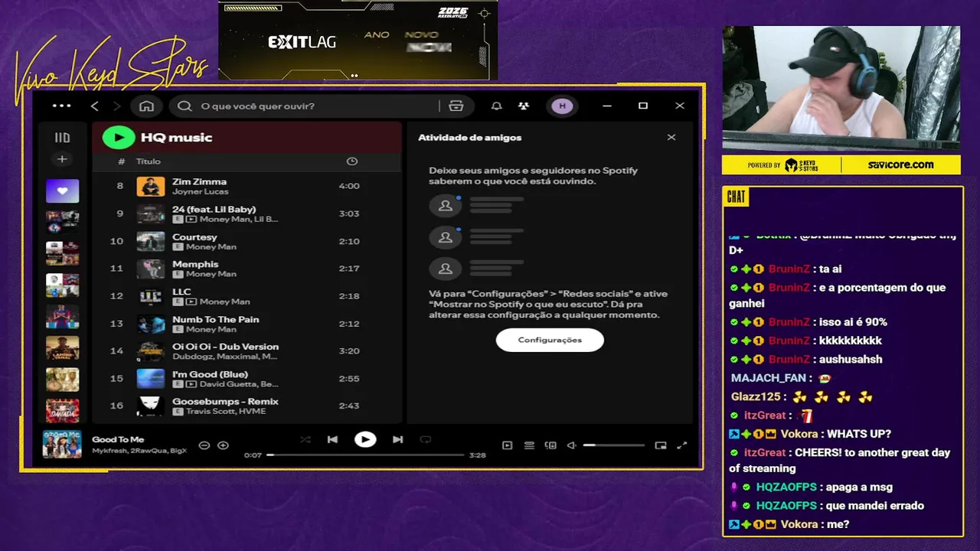Maximize the Spotify window
Screen dimensions: 980x551
(x=643, y=106)
